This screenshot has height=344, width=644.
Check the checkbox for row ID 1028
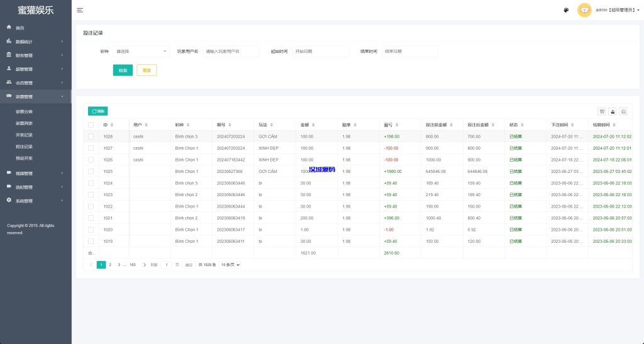[x=91, y=136]
